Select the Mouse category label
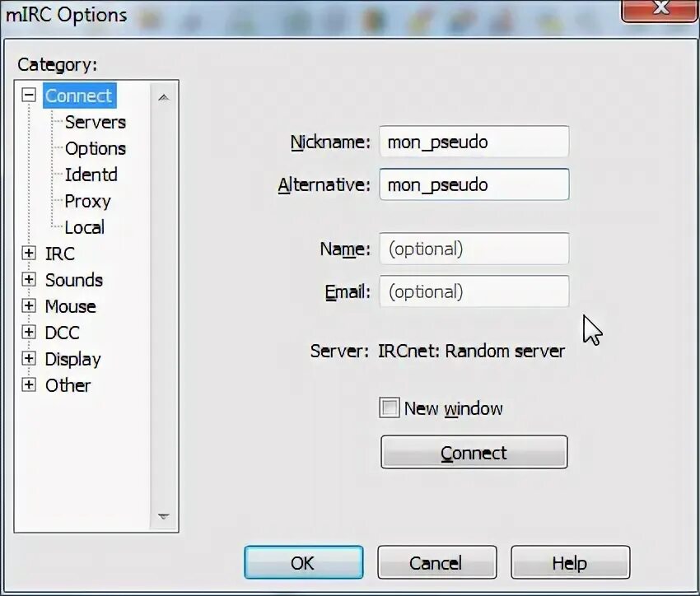The image size is (700, 596). pos(70,306)
